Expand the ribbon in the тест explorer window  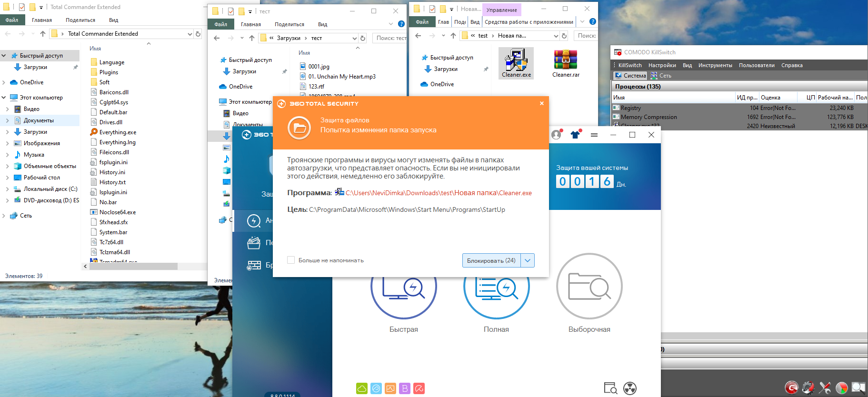pyautogui.click(x=391, y=24)
